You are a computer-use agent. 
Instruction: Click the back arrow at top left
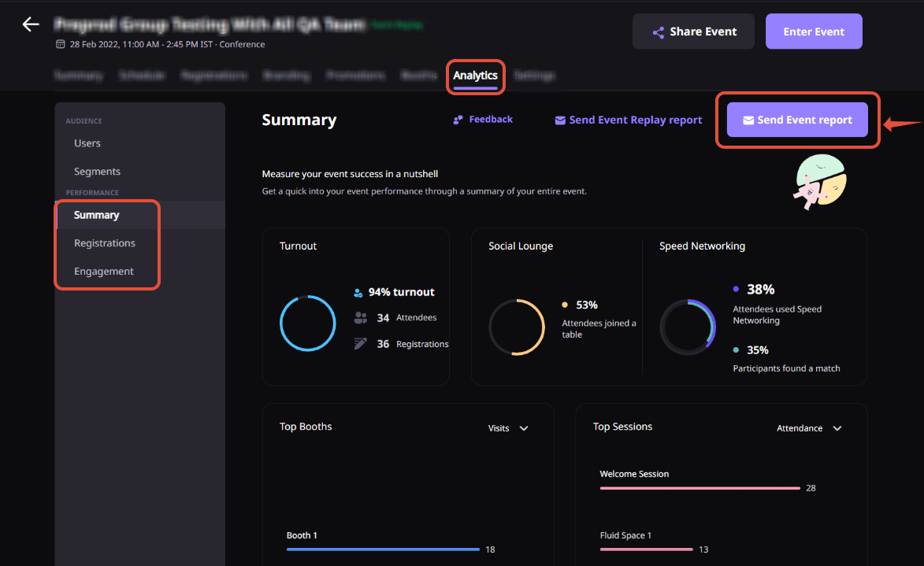(30, 24)
